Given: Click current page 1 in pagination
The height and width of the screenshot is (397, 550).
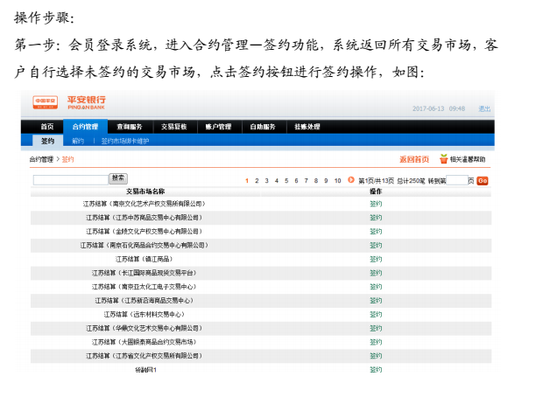Looking at the screenshot, I should [247, 181].
